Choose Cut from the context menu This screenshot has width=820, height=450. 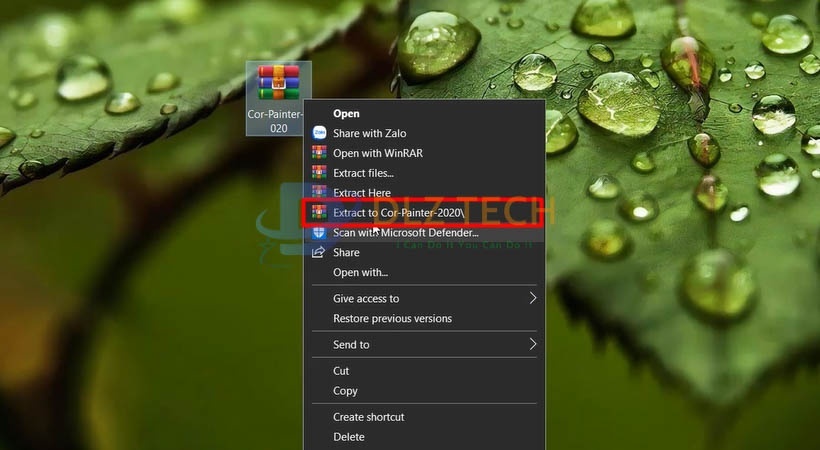point(424,370)
